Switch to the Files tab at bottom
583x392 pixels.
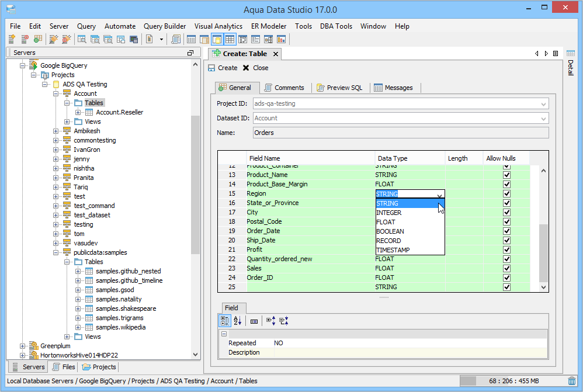click(64, 367)
